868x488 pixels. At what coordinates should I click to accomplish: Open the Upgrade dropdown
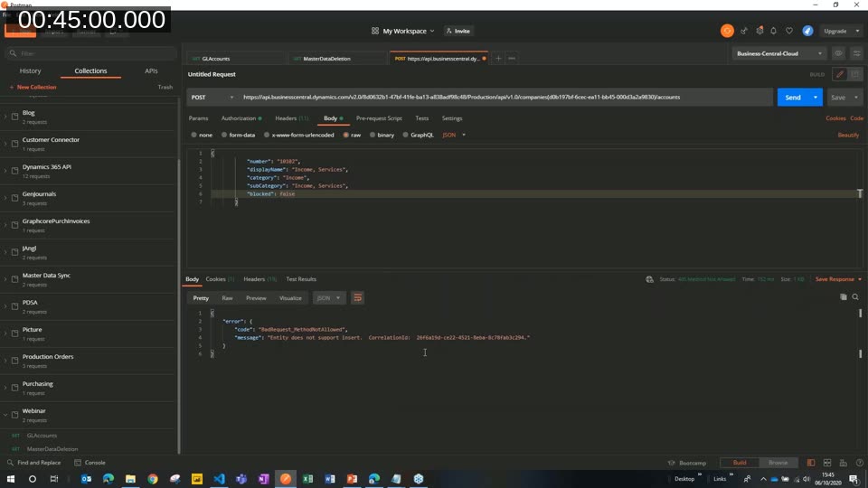pos(840,31)
